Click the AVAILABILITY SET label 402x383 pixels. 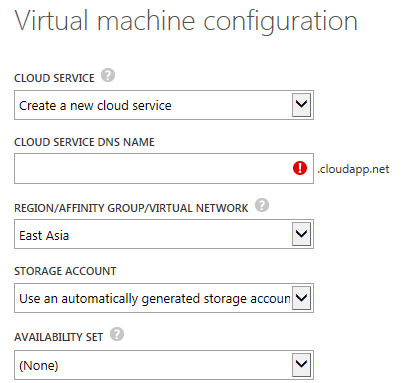coord(59,337)
